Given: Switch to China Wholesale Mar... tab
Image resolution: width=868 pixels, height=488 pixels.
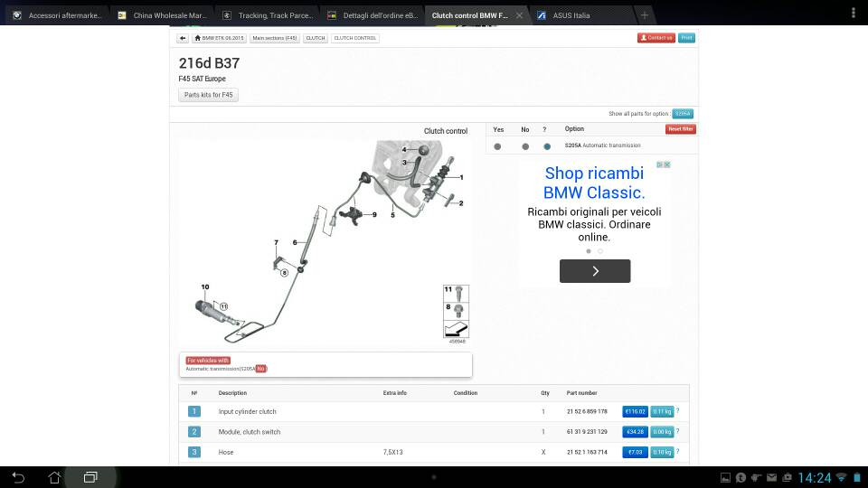Looking at the screenshot, I should pyautogui.click(x=163, y=15).
